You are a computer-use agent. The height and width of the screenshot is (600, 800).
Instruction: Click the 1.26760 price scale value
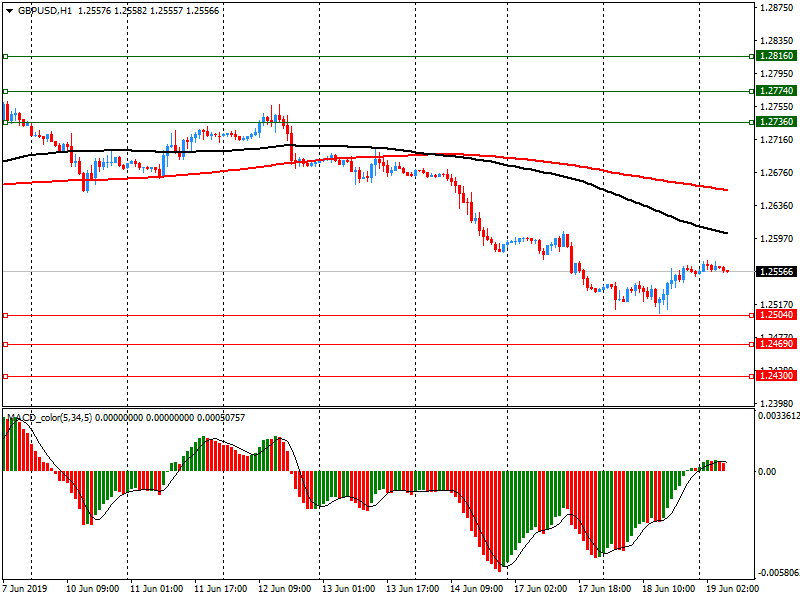777,173
